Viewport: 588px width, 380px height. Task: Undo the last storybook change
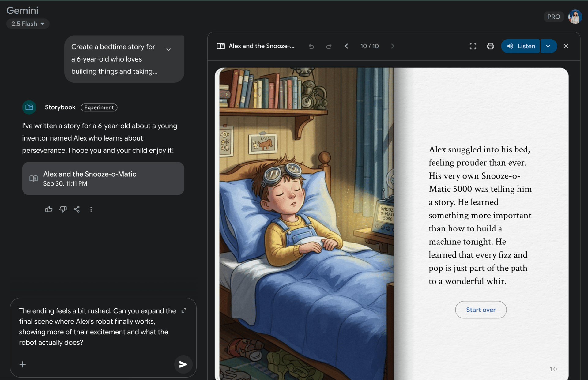point(311,46)
